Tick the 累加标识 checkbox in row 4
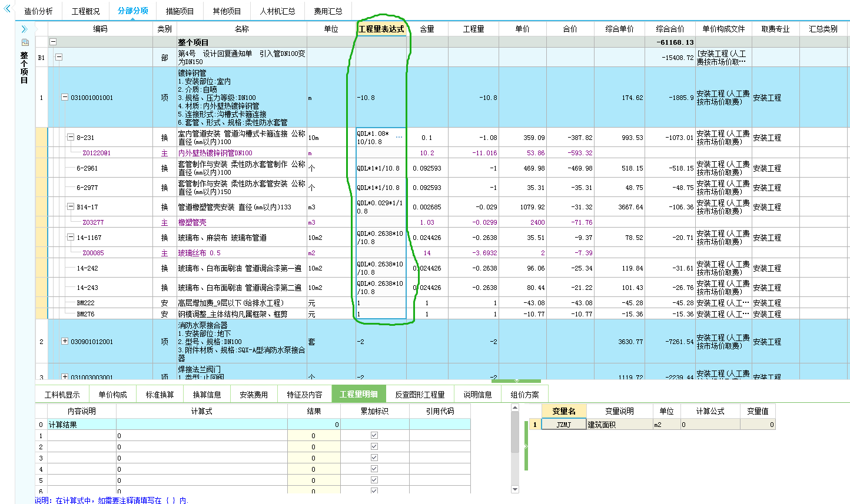The width and height of the screenshot is (850, 504). click(x=374, y=469)
